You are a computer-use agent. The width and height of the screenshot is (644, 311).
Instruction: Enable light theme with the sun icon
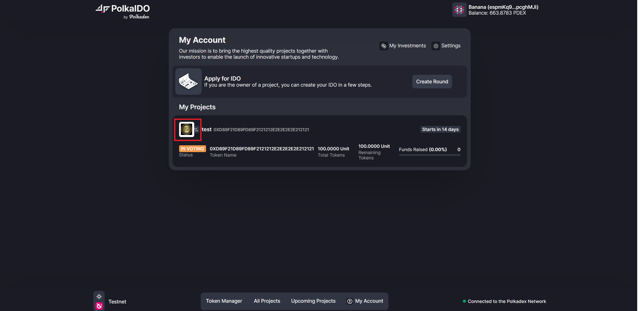click(99, 296)
